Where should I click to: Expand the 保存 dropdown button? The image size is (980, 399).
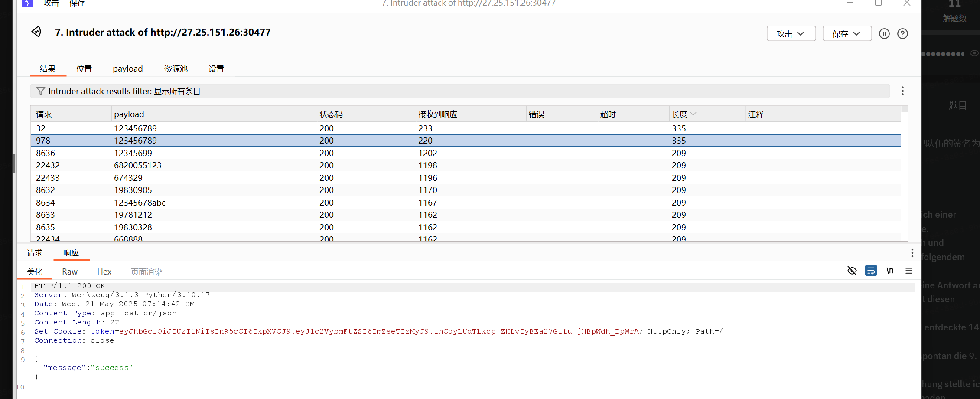[847, 34]
